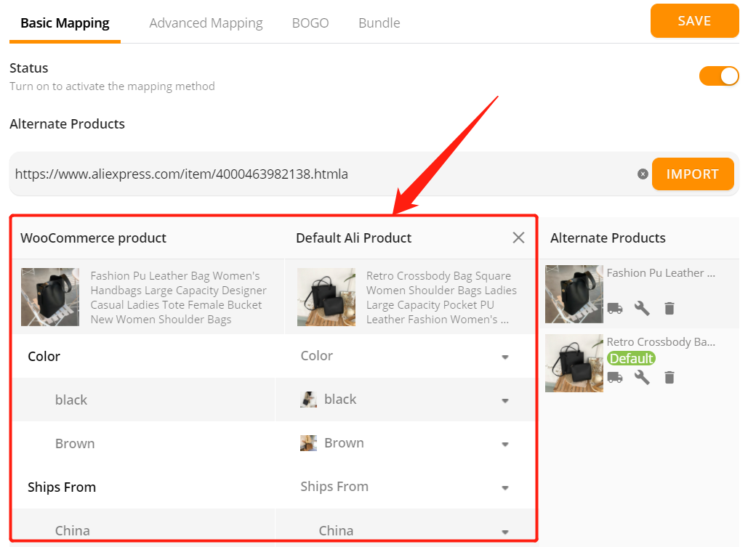Click Default Ali Product bag thumbnail
Screen dimensions: 756x547
coord(326,297)
